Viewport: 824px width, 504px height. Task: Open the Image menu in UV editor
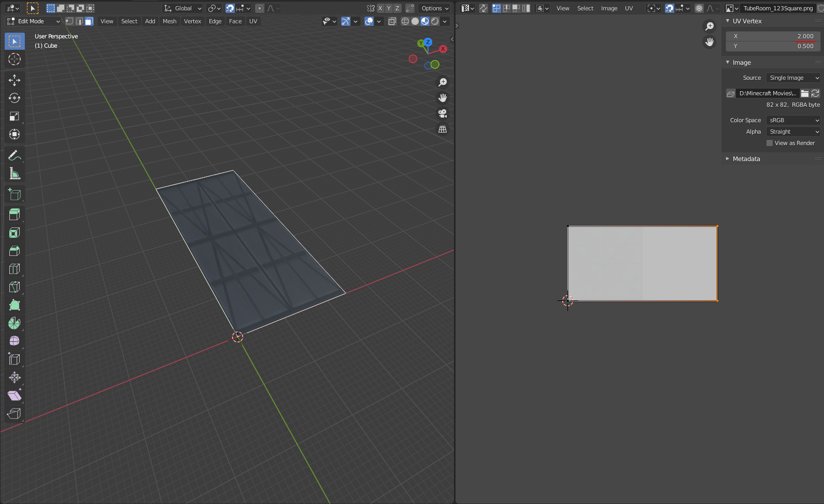coord(609,8)
